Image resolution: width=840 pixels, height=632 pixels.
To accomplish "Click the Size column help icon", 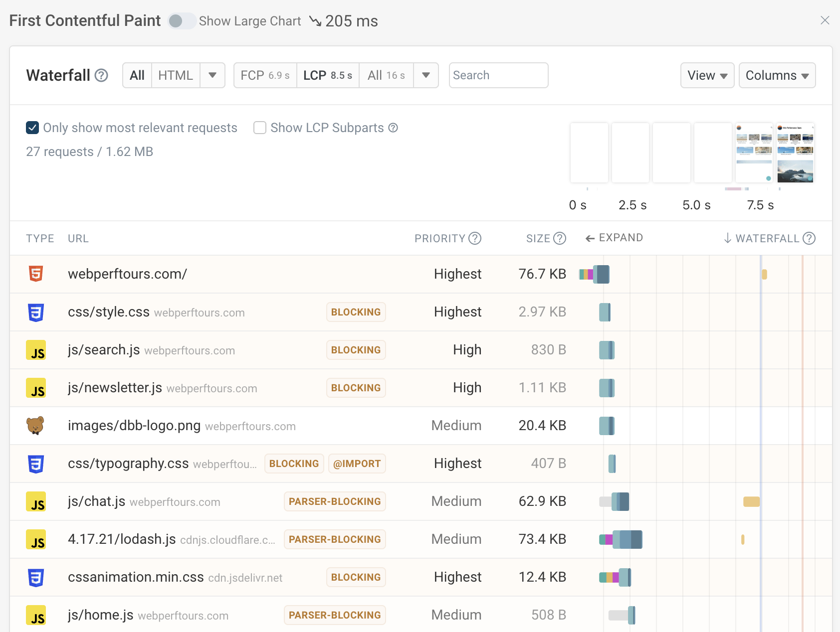I will tap(560, 238).
